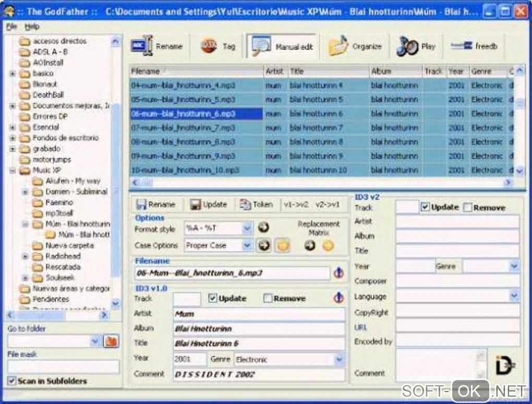
Task: Click the v2->v1 copy button
Action: (327, 205)
